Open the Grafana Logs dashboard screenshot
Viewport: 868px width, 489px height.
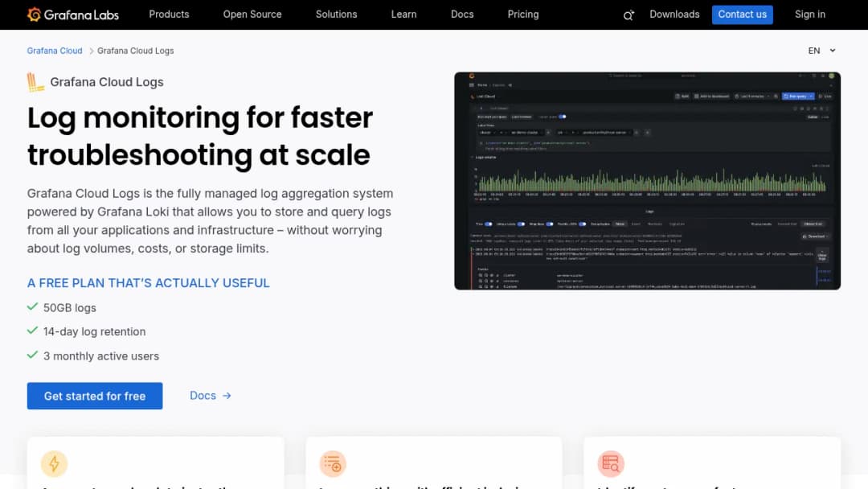click(647, 180)
